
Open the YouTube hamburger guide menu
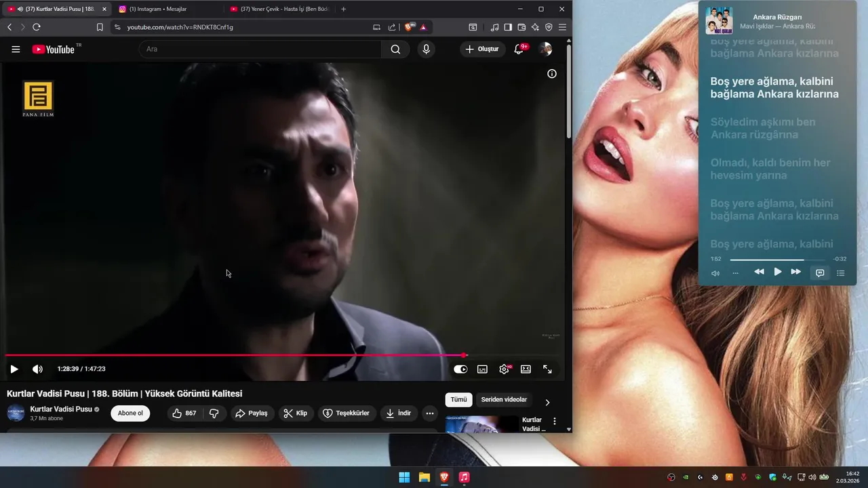pyautogui.click(x=16, y=49)
